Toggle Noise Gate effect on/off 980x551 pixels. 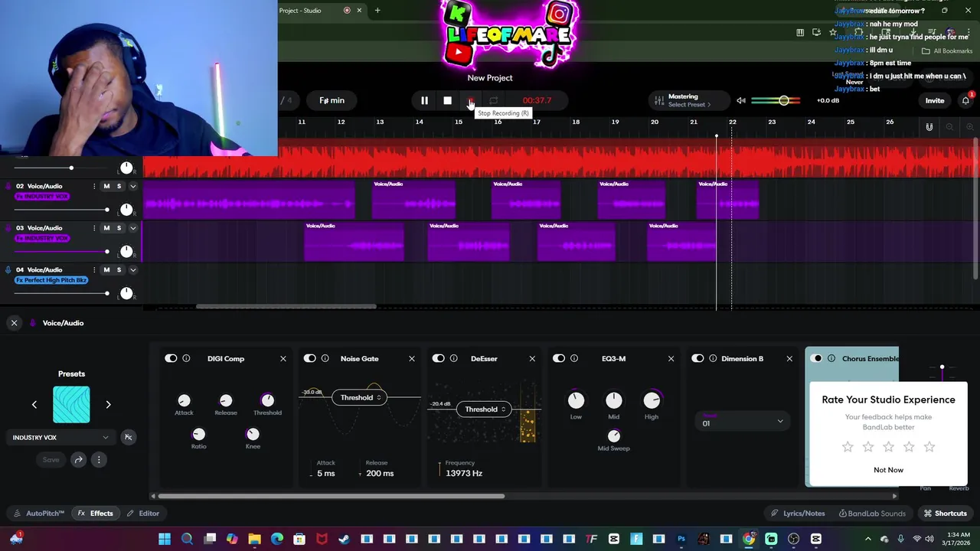pyautogui.click(x=309, y=358)
